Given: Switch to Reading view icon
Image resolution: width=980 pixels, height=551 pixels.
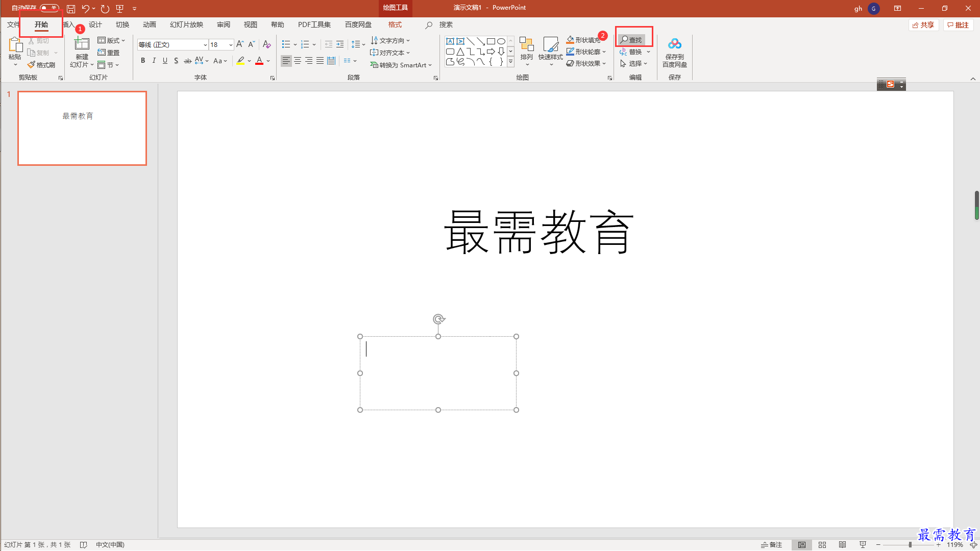Looking at the screenshot, I should (843, 545).
